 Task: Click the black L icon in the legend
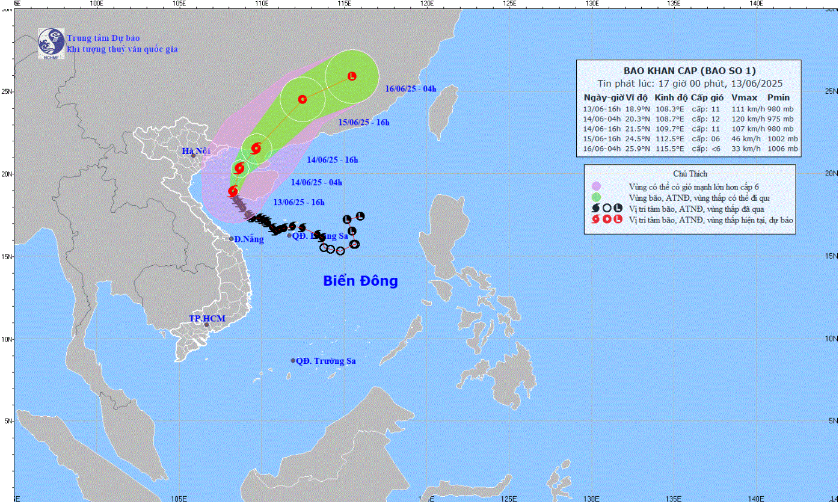click(x=618, y=209)
